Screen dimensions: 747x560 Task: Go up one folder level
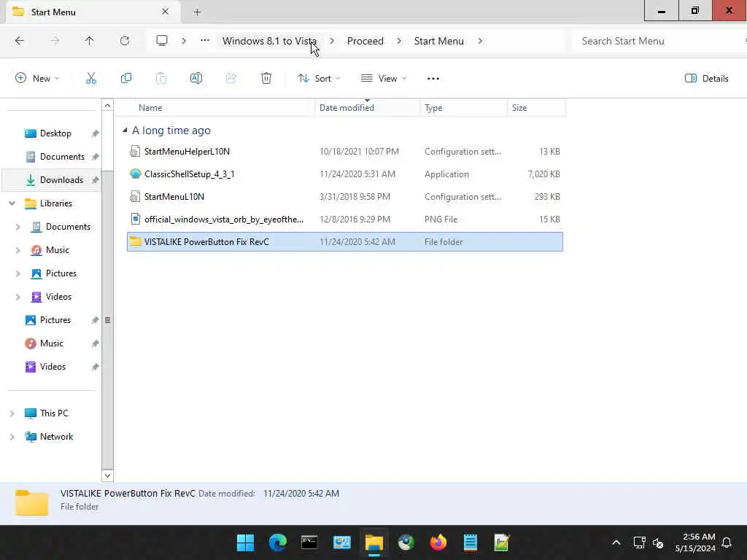89,41
